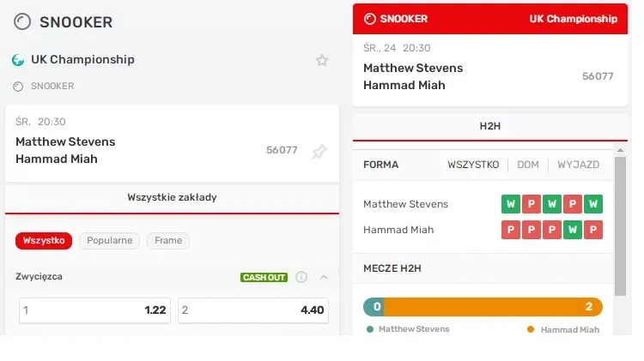Open the Wszystkie zakłady tab
The width and height of the screenshot is (644, 361).
click(x=172, y=197)
